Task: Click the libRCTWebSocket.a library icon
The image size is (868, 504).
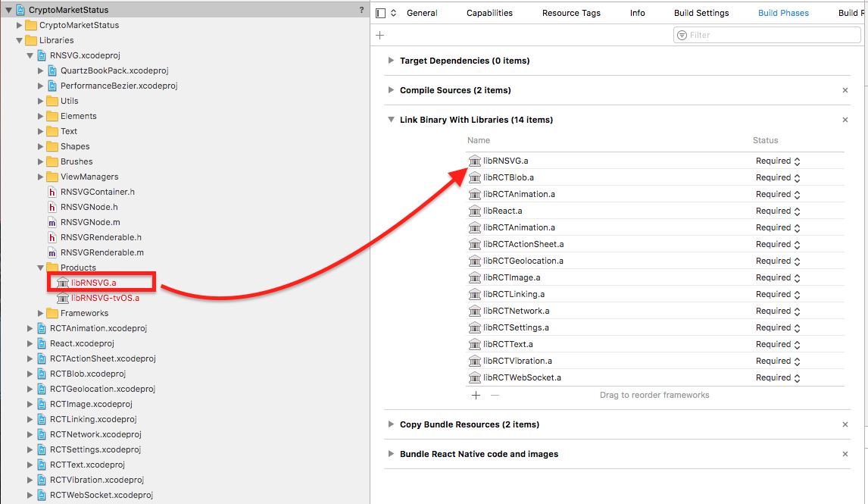Action: click(474, 377)
